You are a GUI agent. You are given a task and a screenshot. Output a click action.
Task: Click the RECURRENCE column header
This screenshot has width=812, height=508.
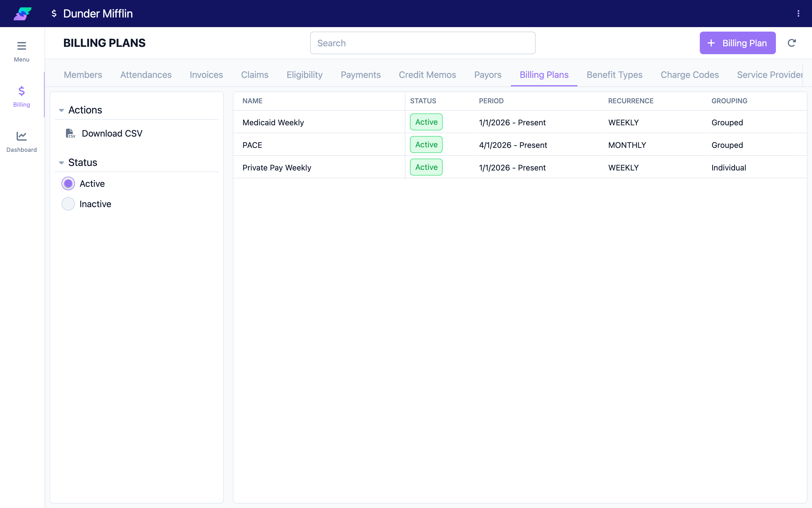click(x=630, y=101)
